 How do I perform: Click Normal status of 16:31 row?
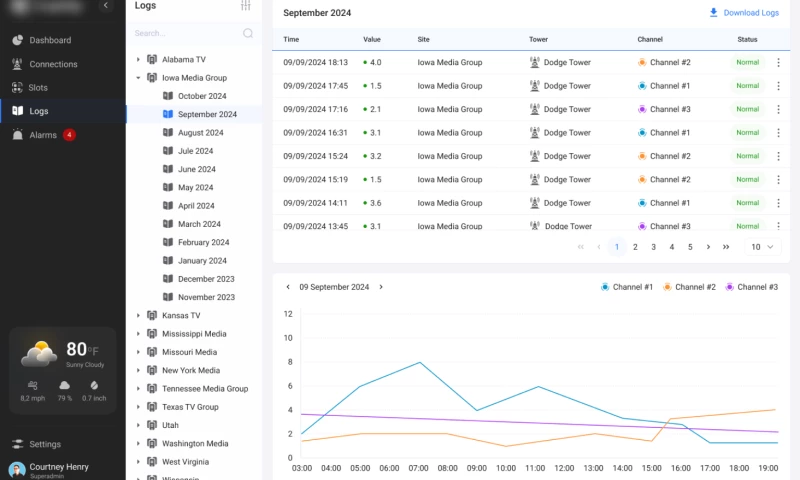[747, 133]
